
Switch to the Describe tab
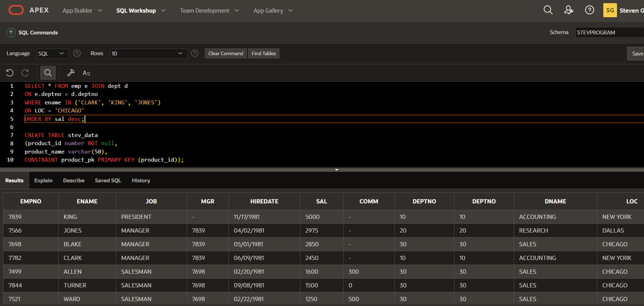point(74,180)
